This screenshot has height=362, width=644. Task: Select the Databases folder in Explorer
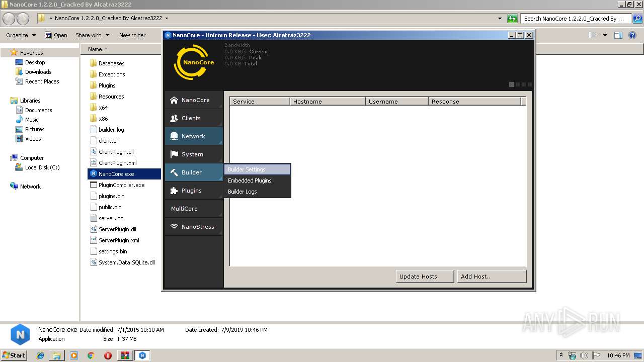coord(107,63)
